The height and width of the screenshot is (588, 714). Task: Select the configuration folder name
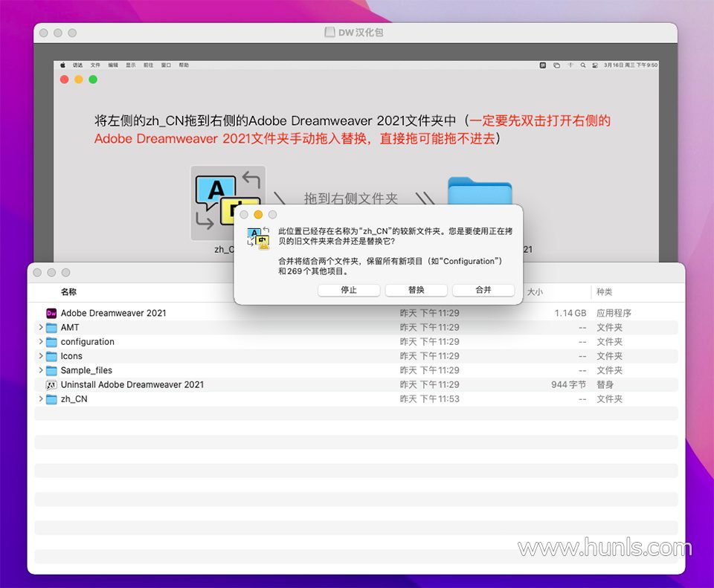click(88, 342)
